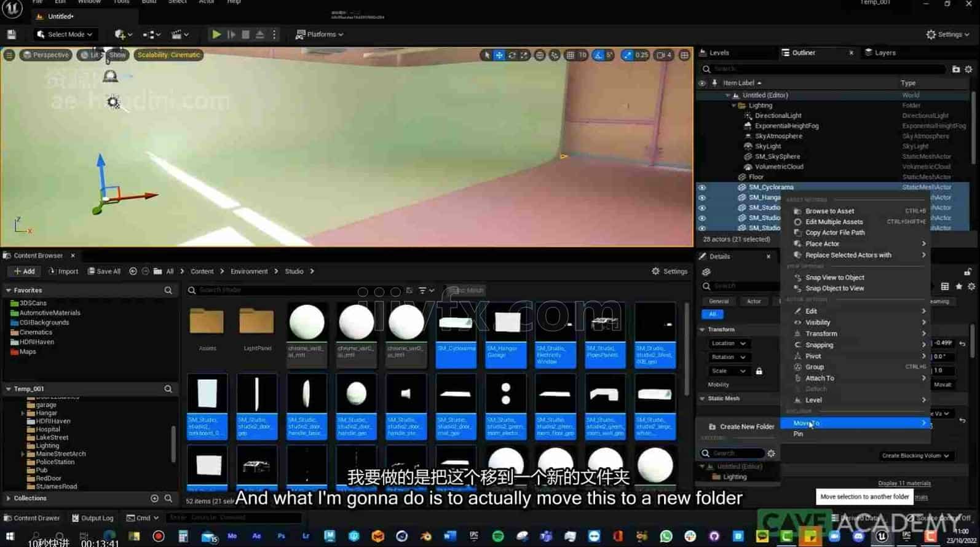
Task: Choose Snap View to Object entry
Action: point(855,278)
